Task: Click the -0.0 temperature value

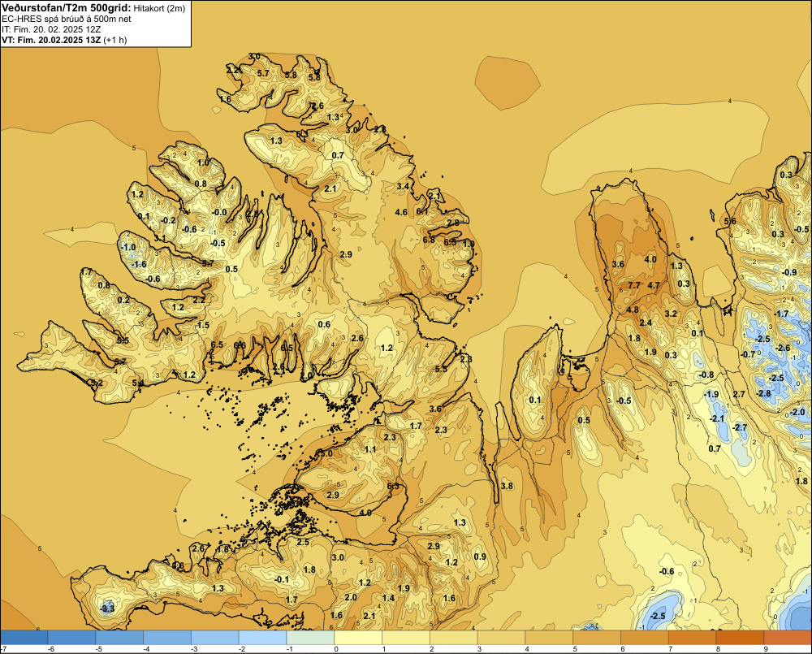Action: 219,212
